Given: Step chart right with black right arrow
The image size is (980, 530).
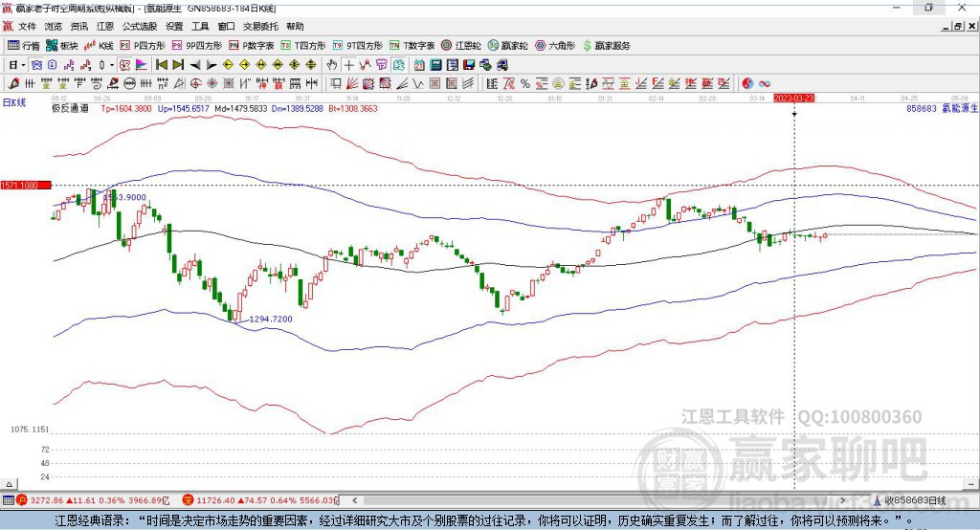Looking at the screenshot, I should click(x=212, y=65).
